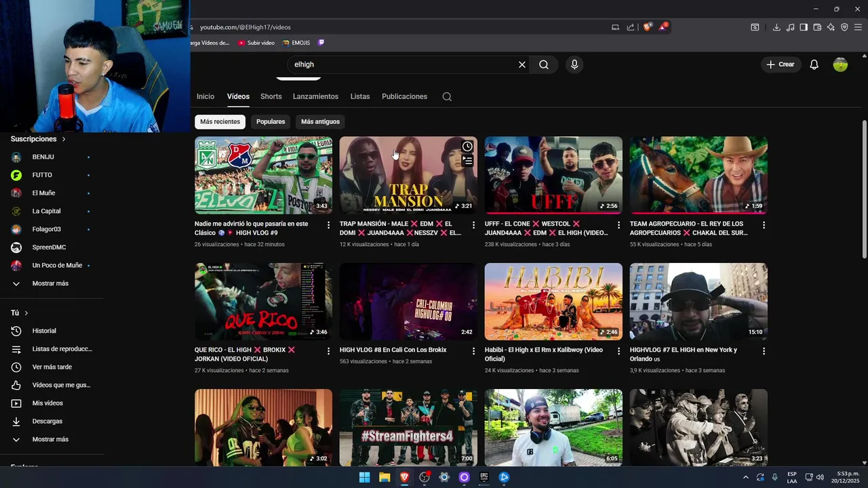This screenshot has width=868, height=488.
Task: Open options menu for High Vlog #9 video
Action: click(328, 224)
